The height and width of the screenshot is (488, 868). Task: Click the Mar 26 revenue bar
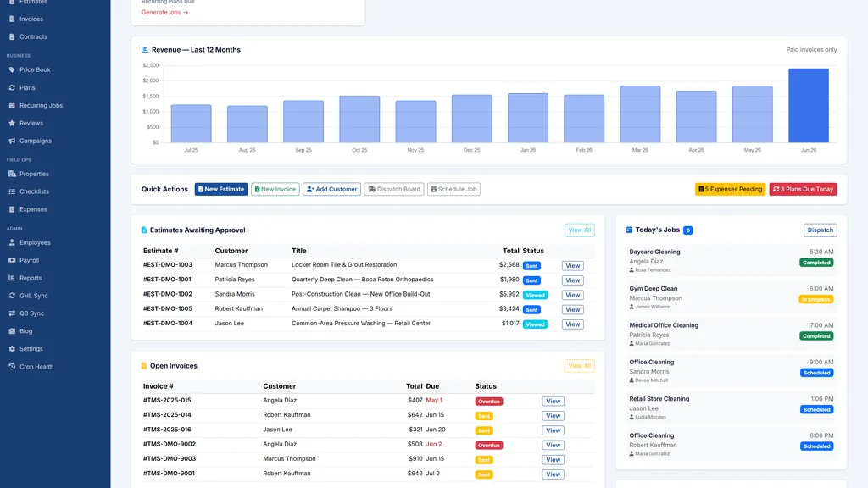[640, 114]
